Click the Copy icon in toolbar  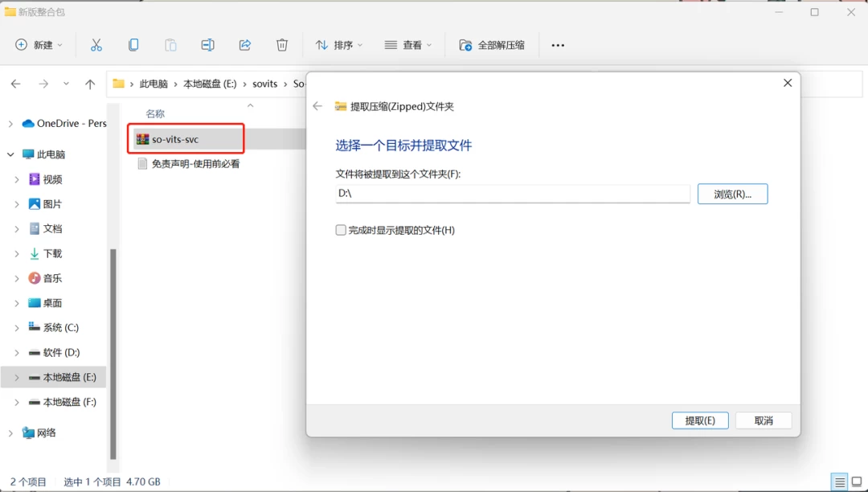point(133,45)
